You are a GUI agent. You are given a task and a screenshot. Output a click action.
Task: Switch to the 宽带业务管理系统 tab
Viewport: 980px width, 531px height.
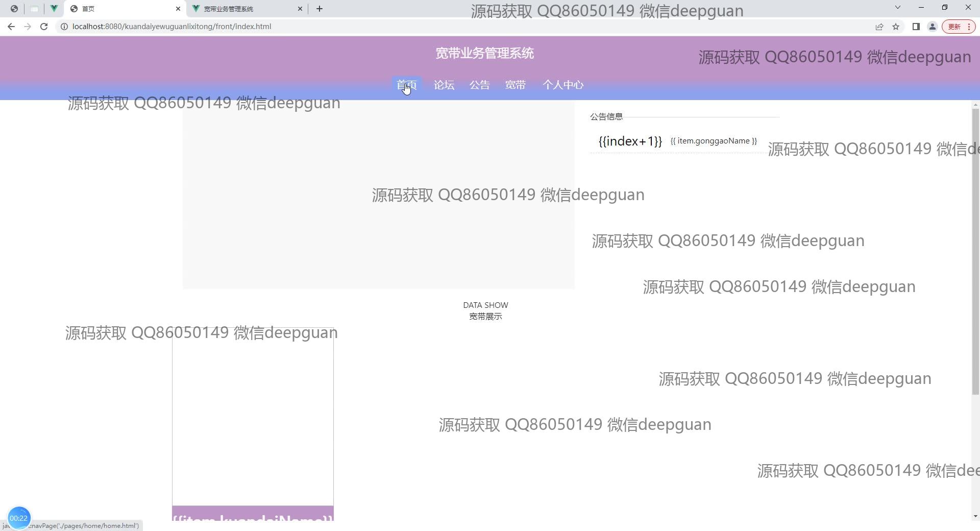(247, 9)
